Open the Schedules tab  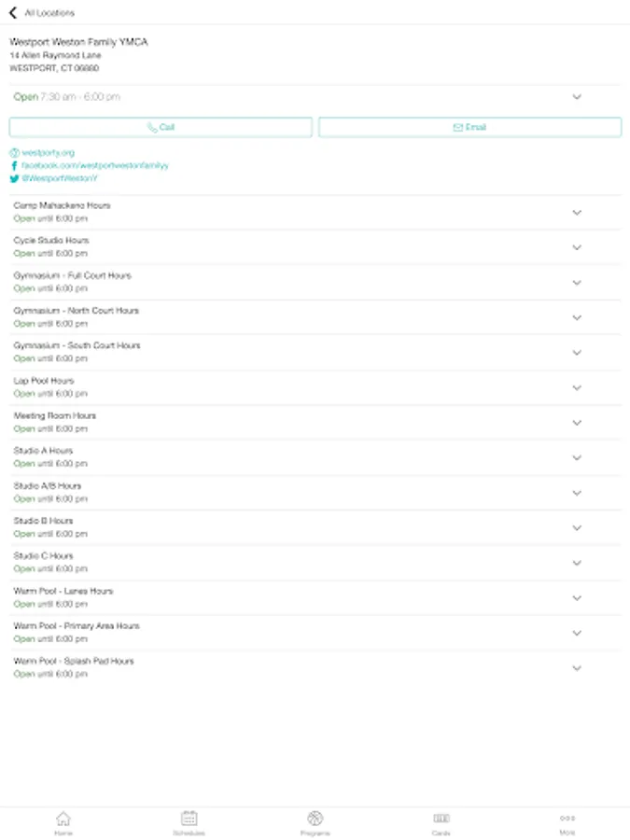tap(189, 823)
